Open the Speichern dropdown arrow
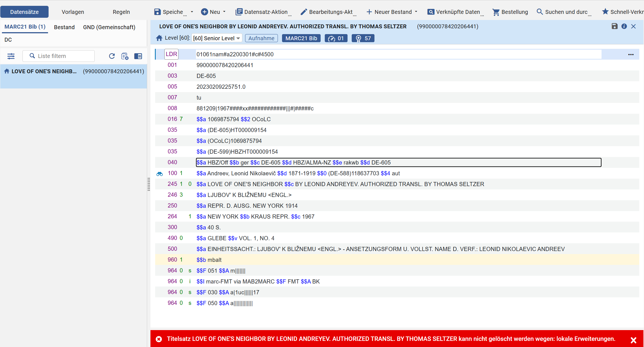This screenshot has width=644, height=347. [192, 12]
